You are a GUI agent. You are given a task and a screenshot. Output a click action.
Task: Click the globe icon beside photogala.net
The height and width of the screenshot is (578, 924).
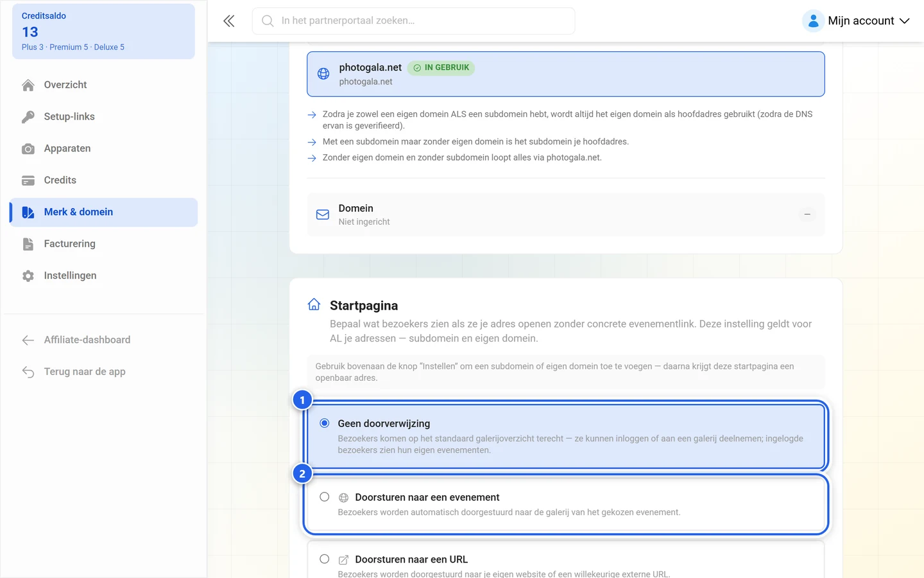pos(323,74)
